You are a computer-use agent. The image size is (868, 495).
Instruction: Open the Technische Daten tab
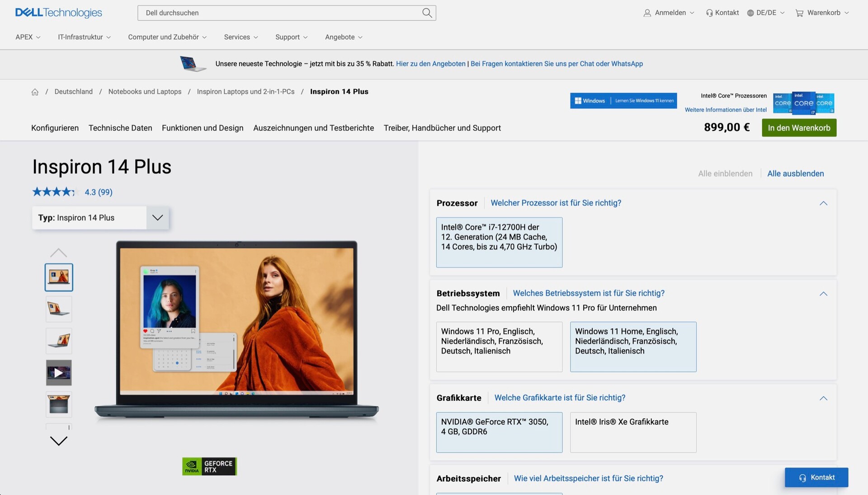click(120, 128)
